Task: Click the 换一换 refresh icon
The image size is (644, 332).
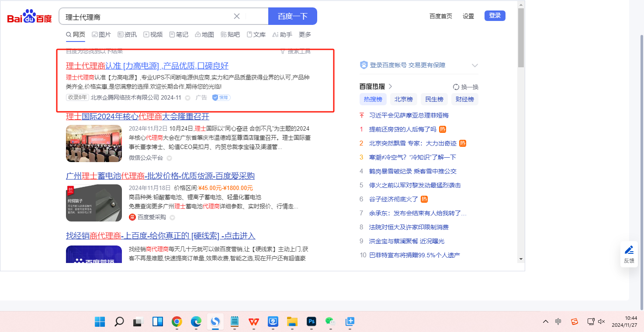Action: coord(456,87)
